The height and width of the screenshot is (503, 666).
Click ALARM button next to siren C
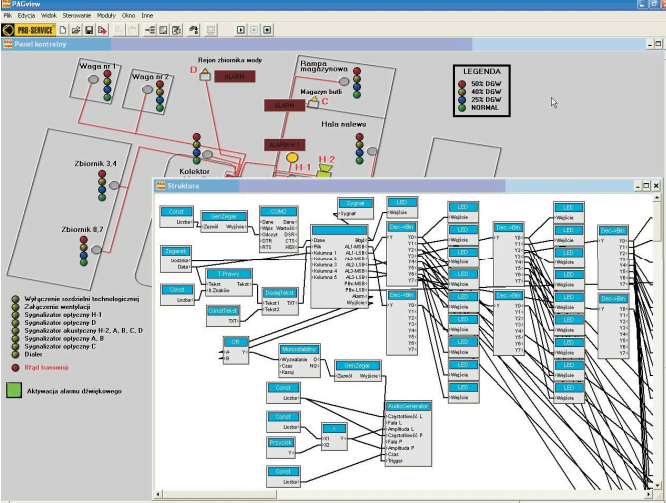pos(284,105)
